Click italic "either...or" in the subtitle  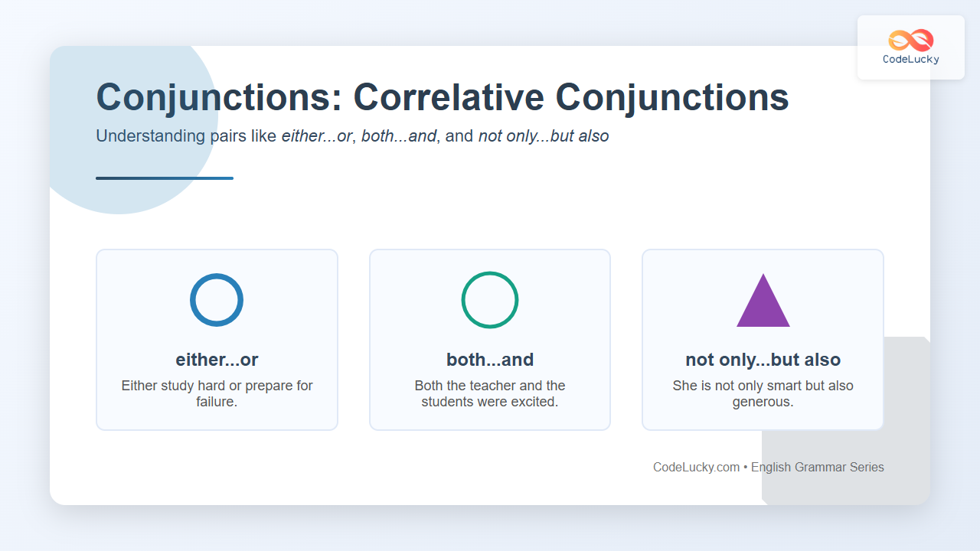point(317,137)
